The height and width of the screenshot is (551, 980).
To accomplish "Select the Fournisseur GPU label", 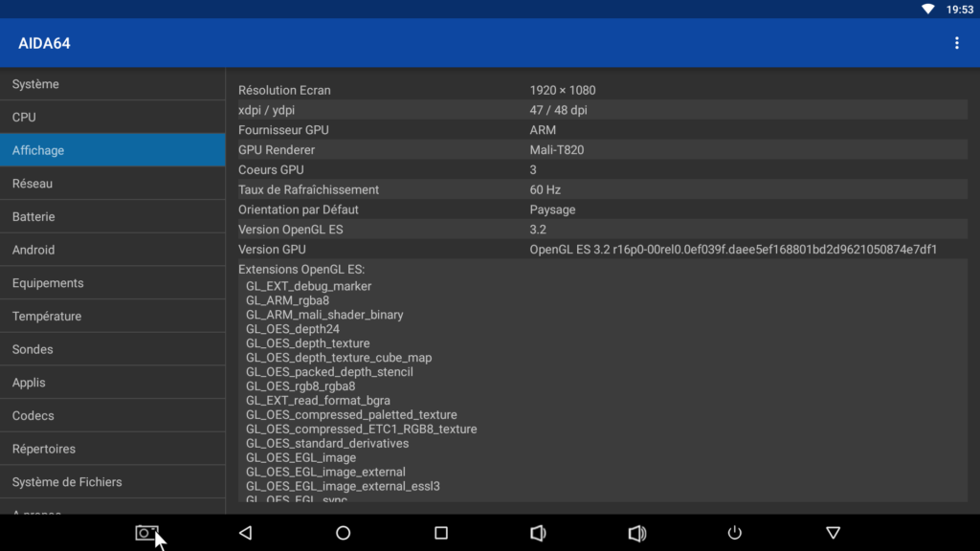I will click(283, 130).
